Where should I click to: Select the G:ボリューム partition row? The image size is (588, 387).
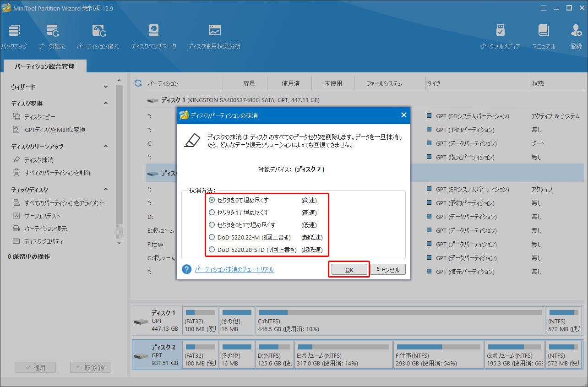[365, 258]
